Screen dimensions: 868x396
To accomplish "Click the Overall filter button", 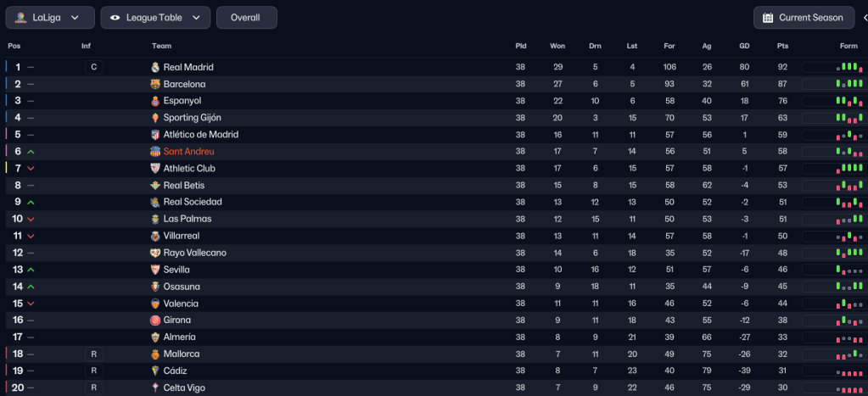I will 246,18.
